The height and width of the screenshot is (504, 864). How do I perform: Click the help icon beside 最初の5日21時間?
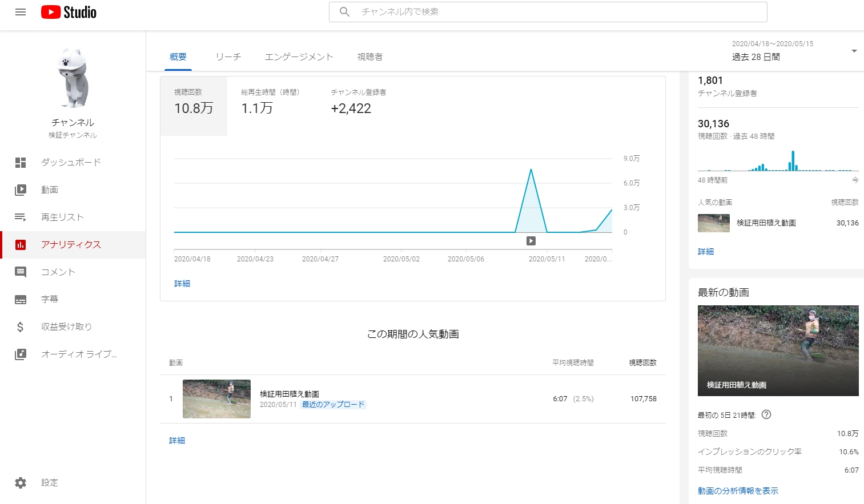click(x=766, y=415)
